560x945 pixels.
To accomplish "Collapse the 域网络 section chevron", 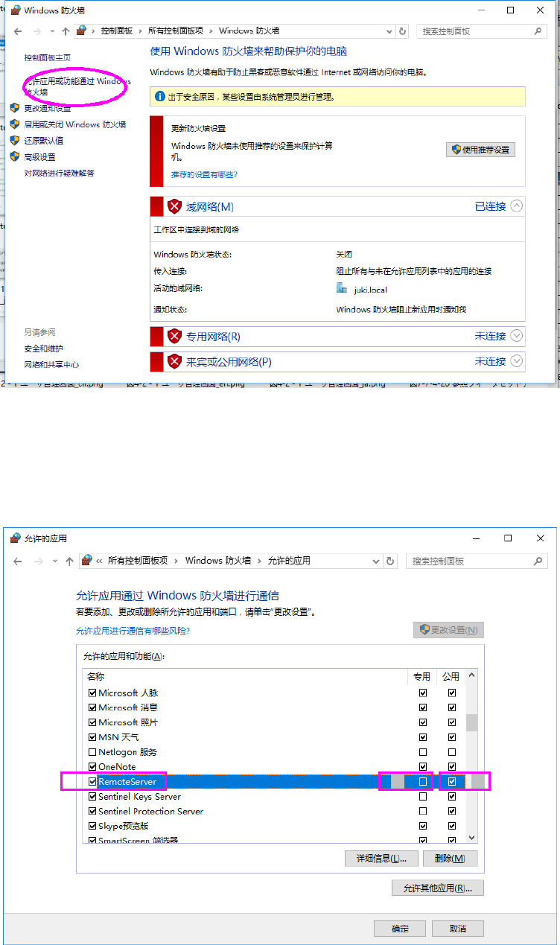I will coord(517,206).
